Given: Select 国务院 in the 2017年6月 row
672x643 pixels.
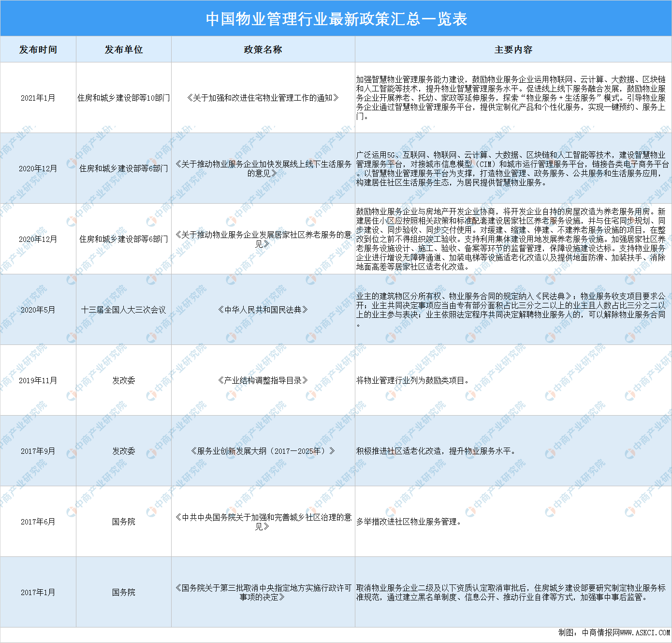Looking at the screenshot, I should point(124,522).
